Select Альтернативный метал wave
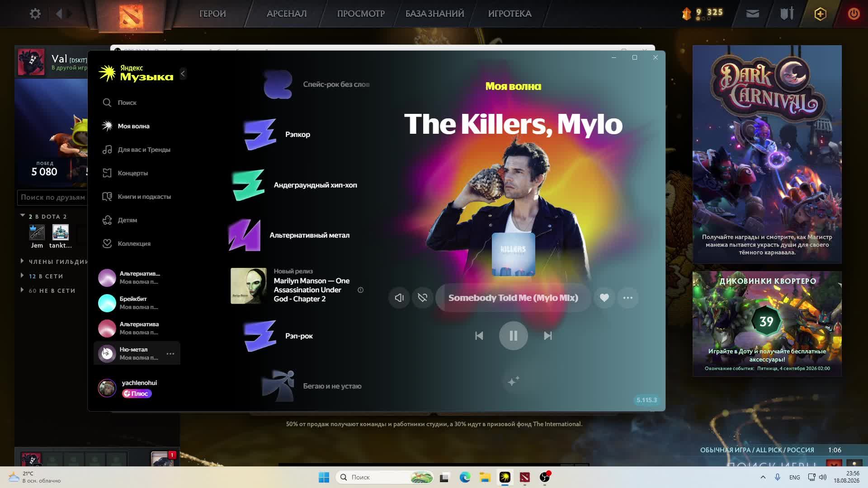Screen dimensions: 868x488 289,235
